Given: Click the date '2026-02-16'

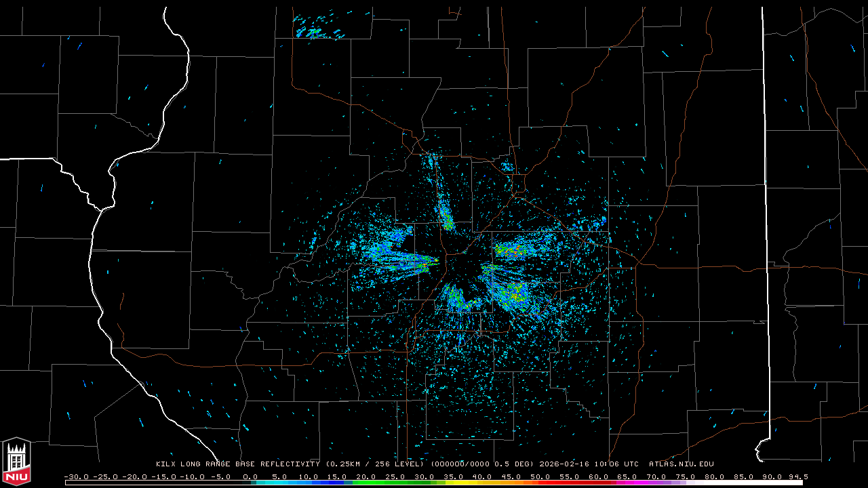Looking at the screenshot, I should click(564, 464).
